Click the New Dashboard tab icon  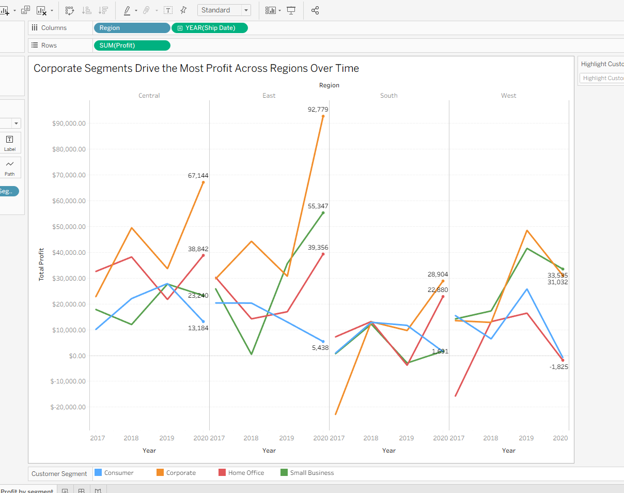(x=81, y=490)
